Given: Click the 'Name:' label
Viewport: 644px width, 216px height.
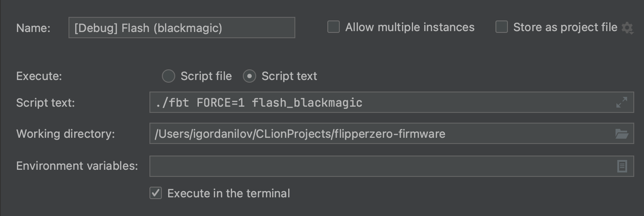Looking at the screenshot, I should coord(33,28).
